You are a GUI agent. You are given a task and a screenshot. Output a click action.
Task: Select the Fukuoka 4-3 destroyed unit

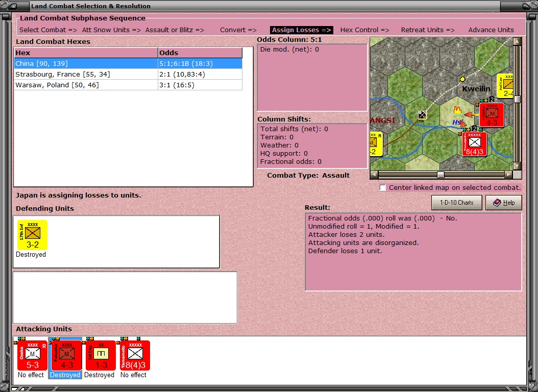pyautogui.click(x=66, y=355)
